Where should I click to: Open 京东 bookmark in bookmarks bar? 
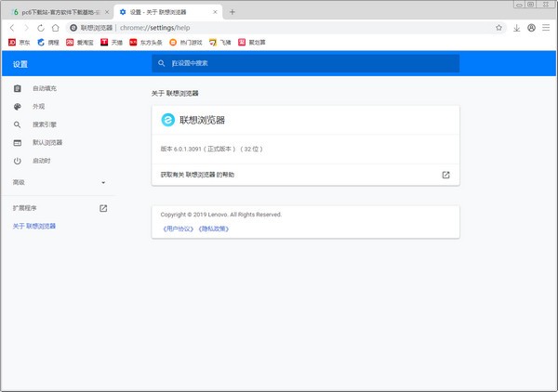click(x=19, y=43)
